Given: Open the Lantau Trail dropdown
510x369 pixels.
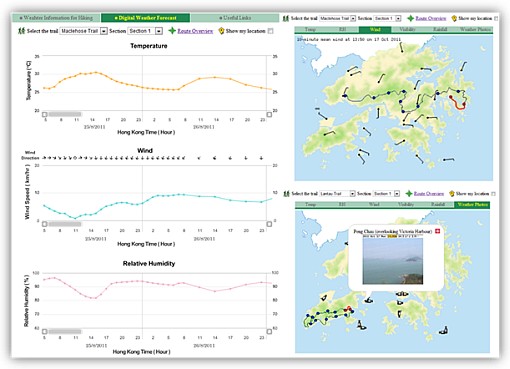Looking at the screenshot, I should 337,194.
